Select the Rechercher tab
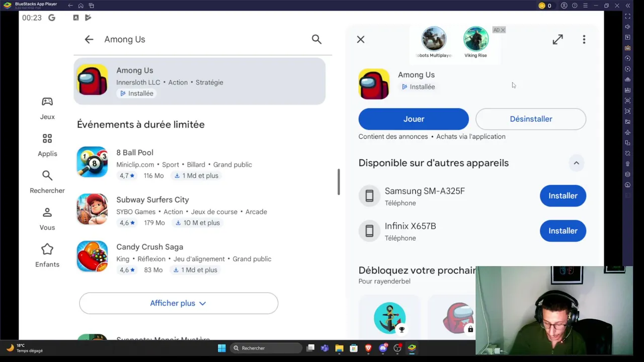This screenshot has width=644, height=362. pyautogui.click(x=47, y=182)
